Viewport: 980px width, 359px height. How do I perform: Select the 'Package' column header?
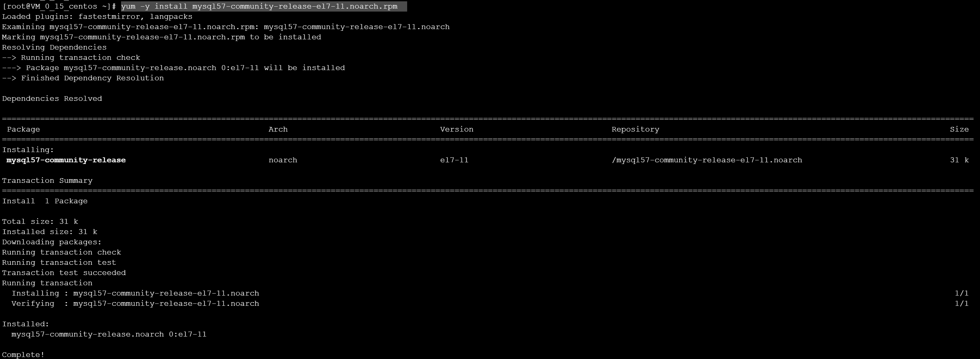click(x=23, y=129)
